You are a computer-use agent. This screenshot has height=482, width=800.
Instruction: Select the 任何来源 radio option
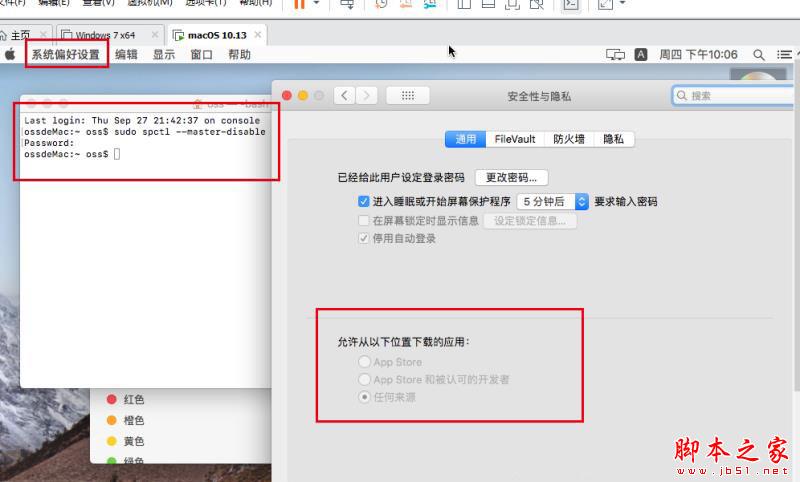click(x=364, y=397)
